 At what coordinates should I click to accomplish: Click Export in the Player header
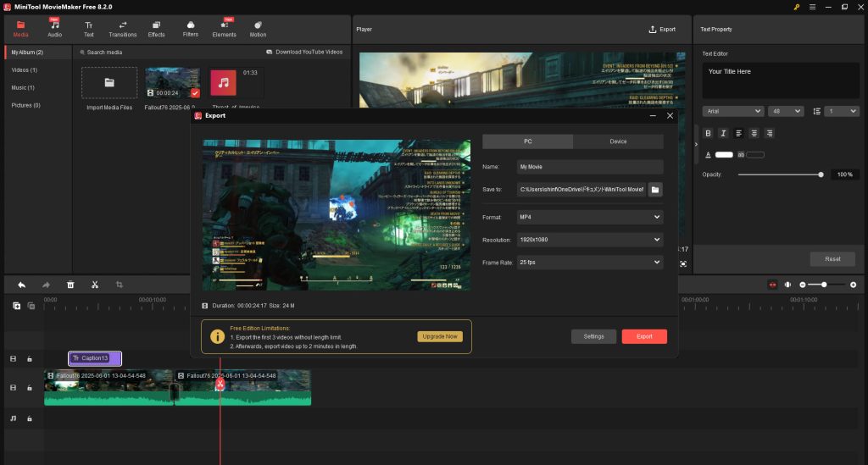coord(662,30)
